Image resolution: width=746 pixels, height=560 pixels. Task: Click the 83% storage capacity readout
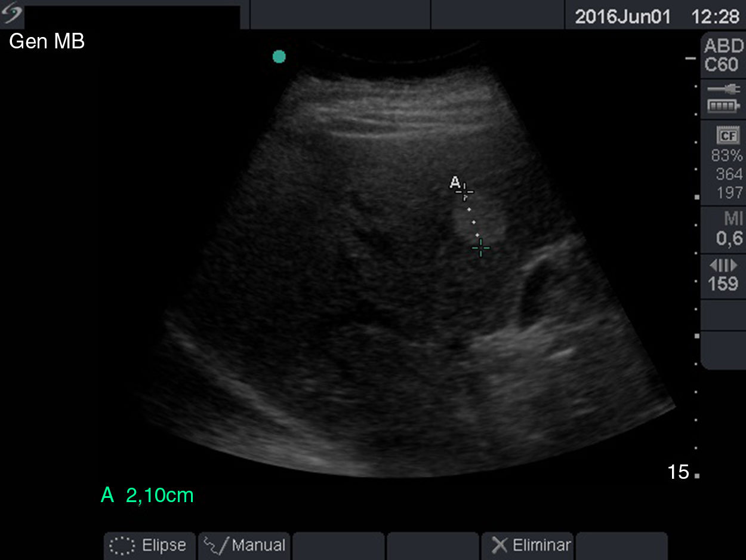(x=727, y=156)
